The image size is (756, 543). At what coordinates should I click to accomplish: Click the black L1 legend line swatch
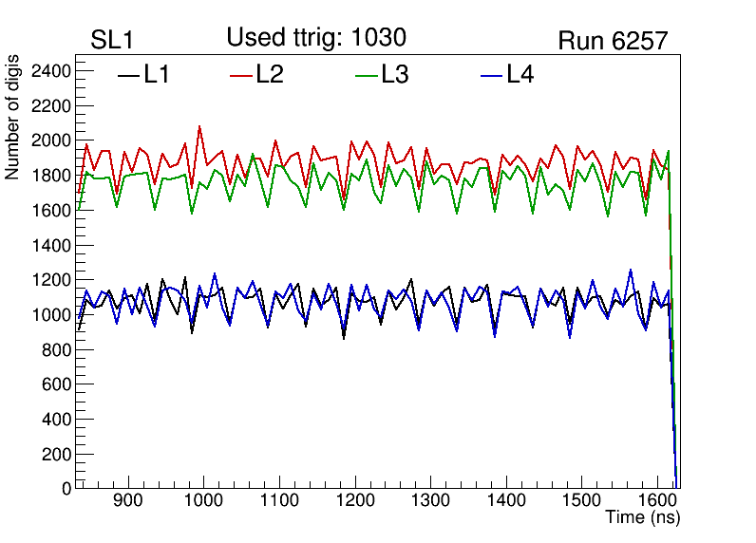tap(128, 76)
